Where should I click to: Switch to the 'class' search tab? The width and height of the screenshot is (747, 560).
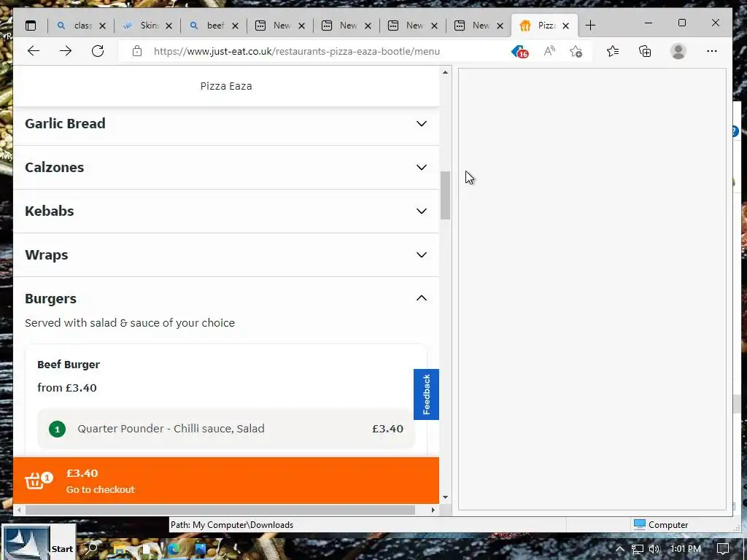click(82, 26)
